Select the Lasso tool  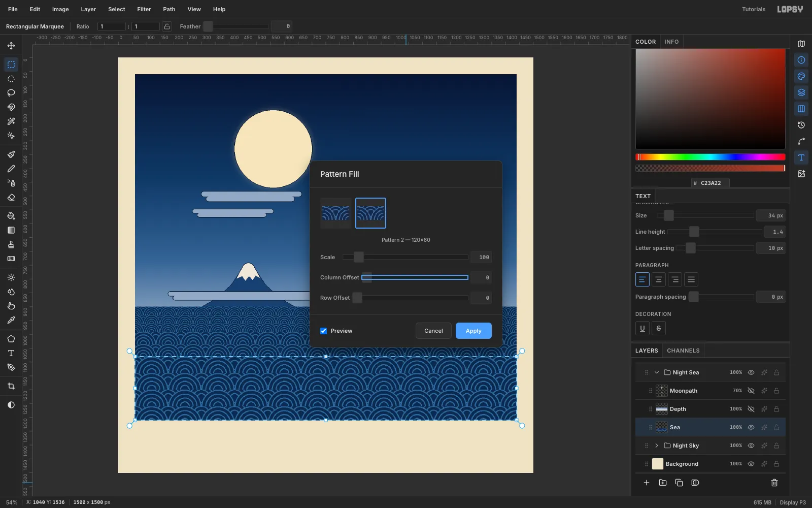click(11, 93)
